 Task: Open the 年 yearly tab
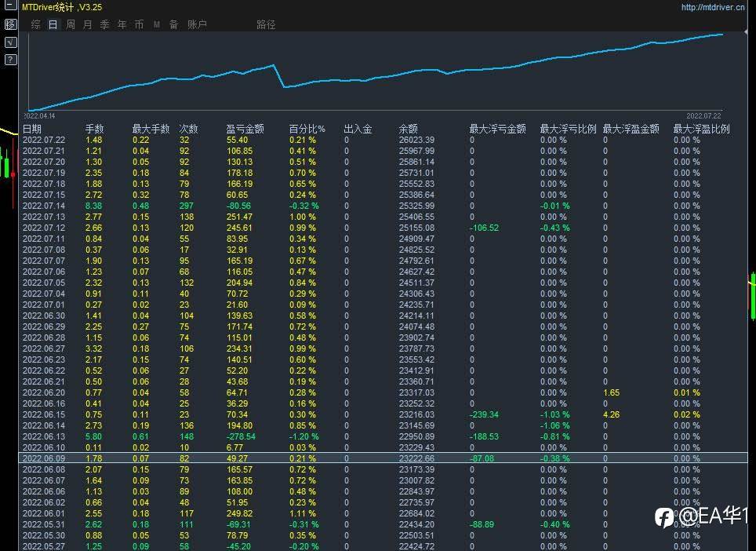point(122,24)
